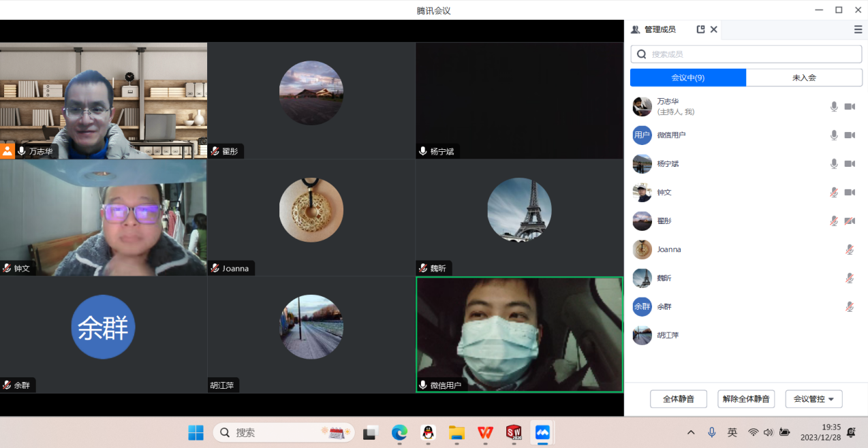This screenshot has width=868, height=448.
Task: Click 万志华's camera icon in member list
Action: pos(850,107)
